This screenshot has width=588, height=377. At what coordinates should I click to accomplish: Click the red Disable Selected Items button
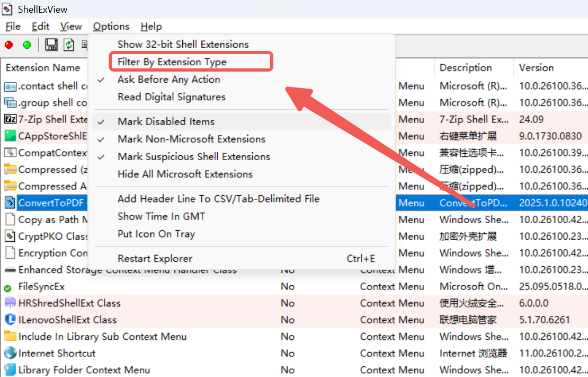tap(8, 45)
